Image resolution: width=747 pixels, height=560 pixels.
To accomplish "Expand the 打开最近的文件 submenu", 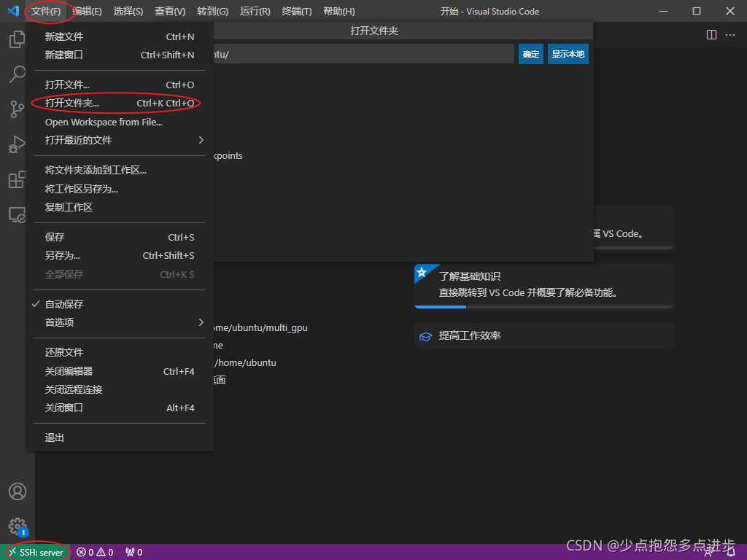I will pos(119,140).
